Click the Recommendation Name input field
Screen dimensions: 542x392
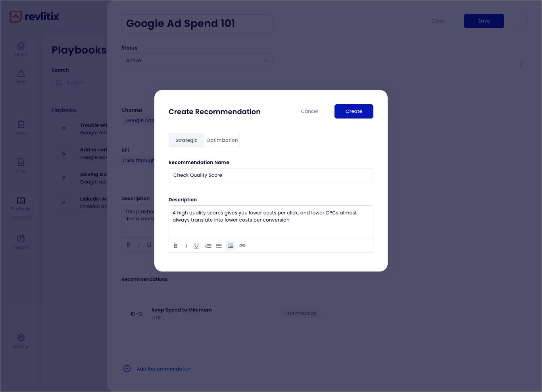coord(271,175)
